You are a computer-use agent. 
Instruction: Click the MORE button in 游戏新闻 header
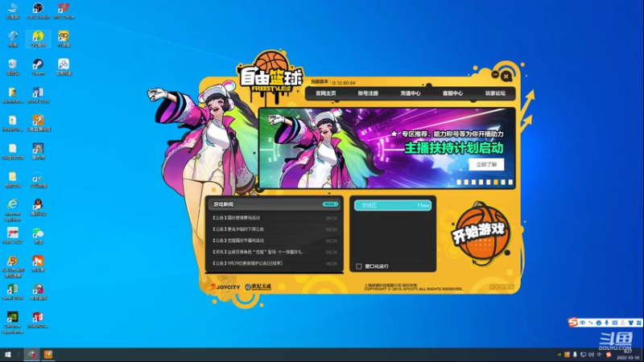pos(330,204)
